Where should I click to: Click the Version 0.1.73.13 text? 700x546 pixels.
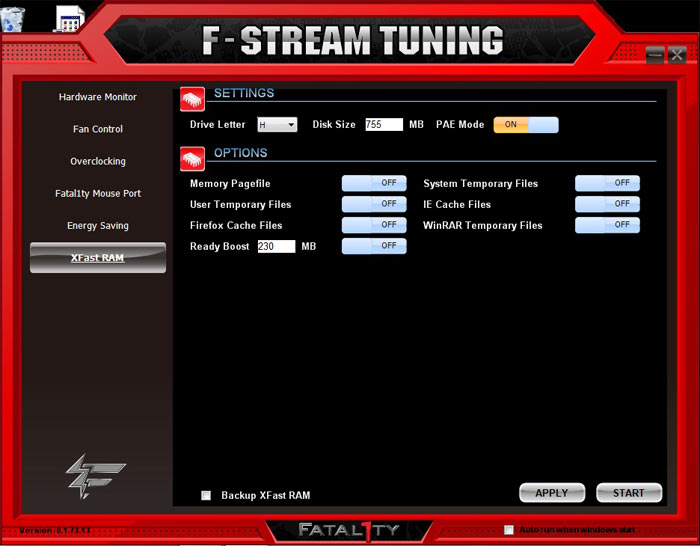(55, 531)
